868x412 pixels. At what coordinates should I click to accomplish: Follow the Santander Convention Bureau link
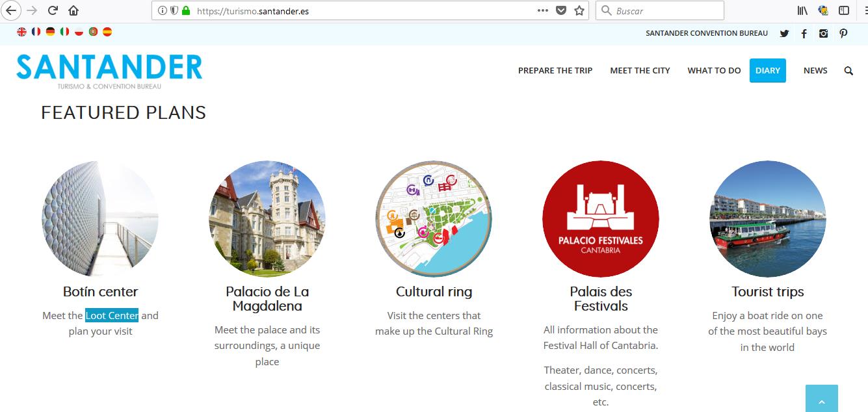tap(707, 33)
